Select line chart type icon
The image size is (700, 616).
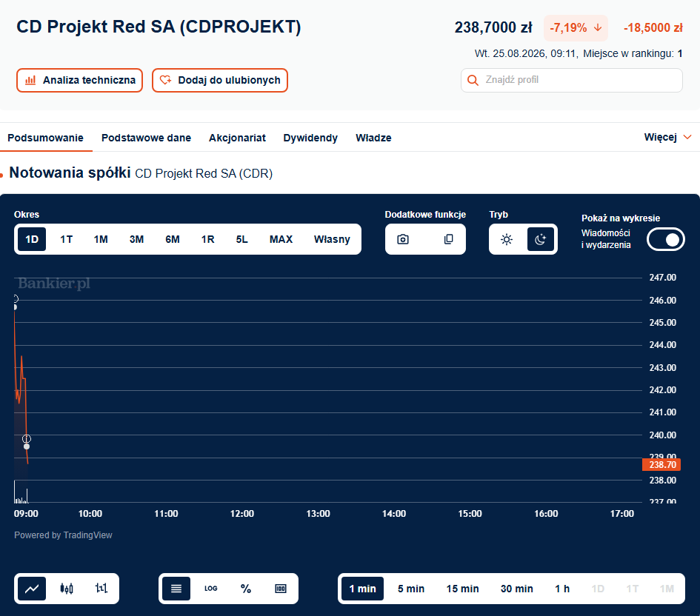point(32,589)
